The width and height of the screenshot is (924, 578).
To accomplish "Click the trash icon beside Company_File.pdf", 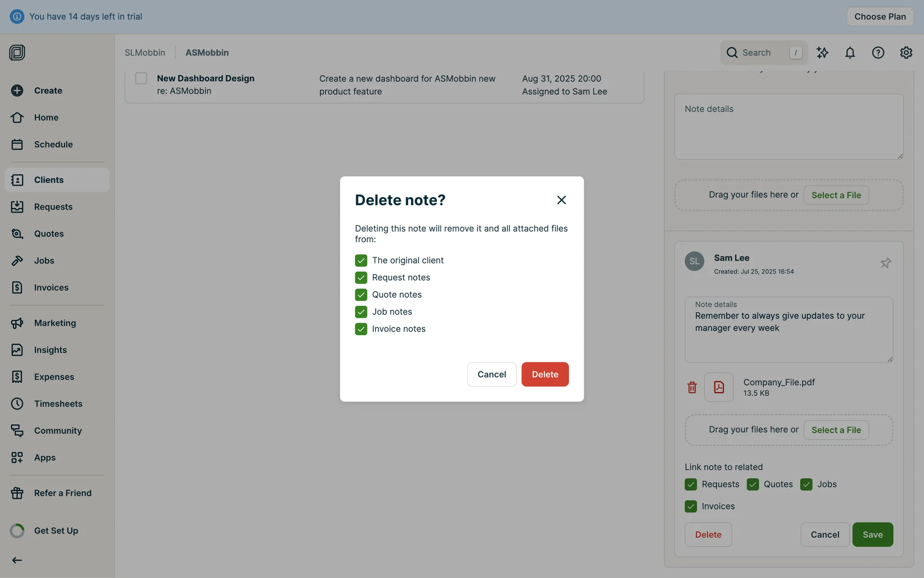I will tap(692, 387).
